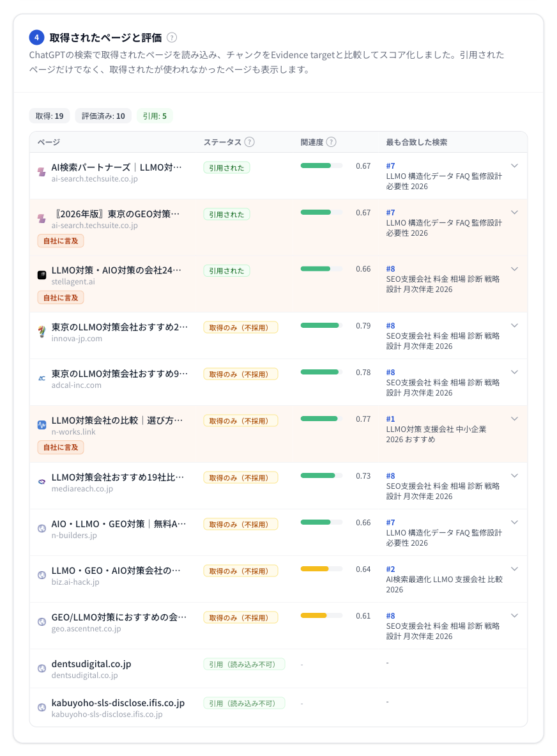Click globe icon for dentsudigital.co.jp row
Viewport: 557px width, 756px height.
tap(42, 668)
